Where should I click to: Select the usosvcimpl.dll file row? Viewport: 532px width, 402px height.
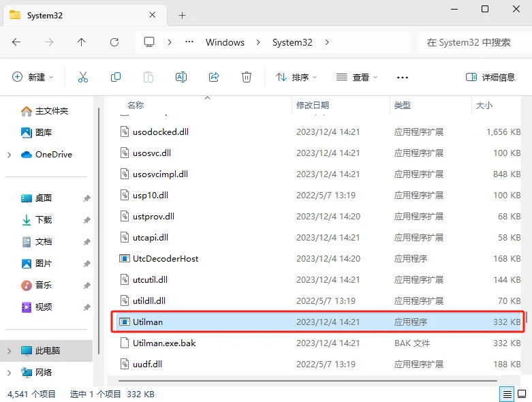coord(318,174)
